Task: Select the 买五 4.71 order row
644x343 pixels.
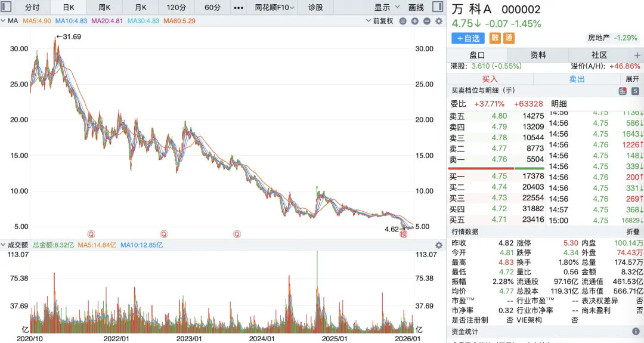Action: click(x=496, y=220)
